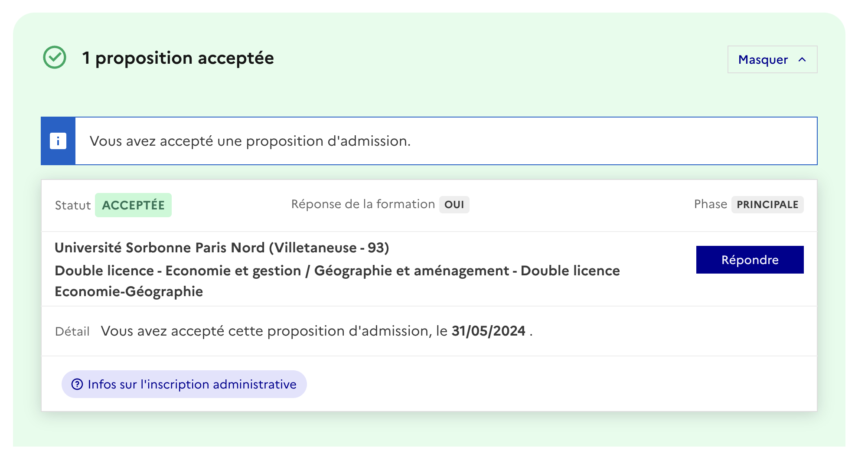Click the ACCEPTÉE status badge

click(133, 205)
